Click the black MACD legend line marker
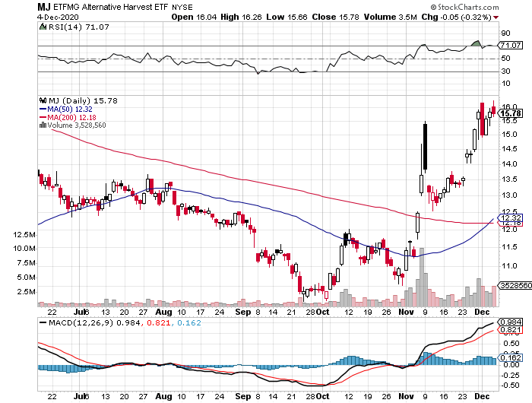This screenshot has width=532, height=403. [43, 322]
